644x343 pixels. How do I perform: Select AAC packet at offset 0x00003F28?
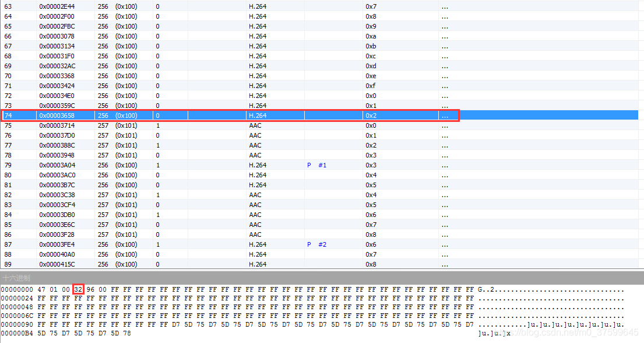click(319, 235)
